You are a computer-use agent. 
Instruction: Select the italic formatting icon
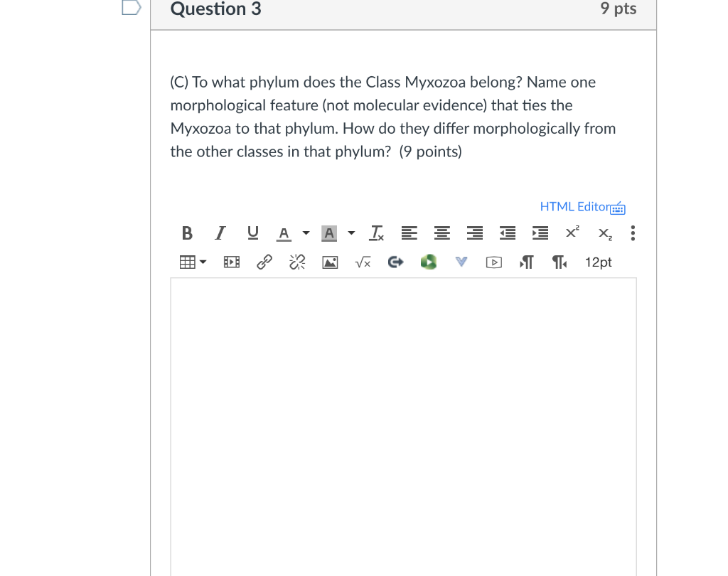tap(220, 233)
